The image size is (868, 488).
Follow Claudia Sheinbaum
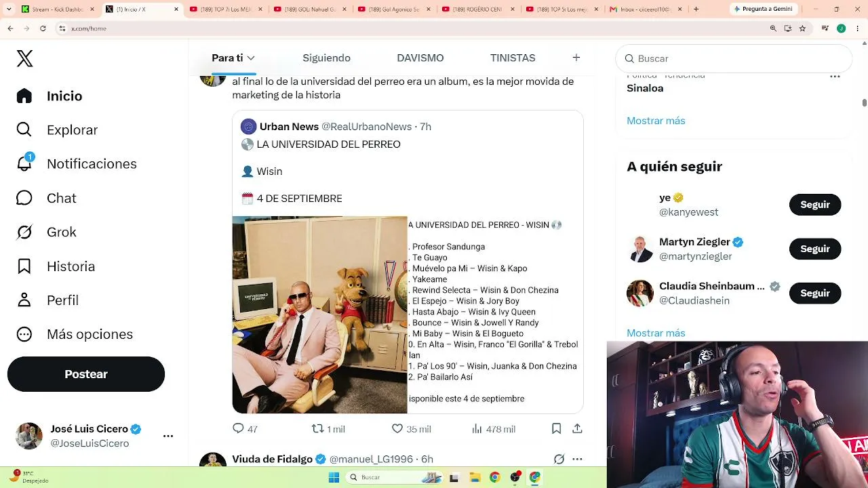(x=815, y=293)
